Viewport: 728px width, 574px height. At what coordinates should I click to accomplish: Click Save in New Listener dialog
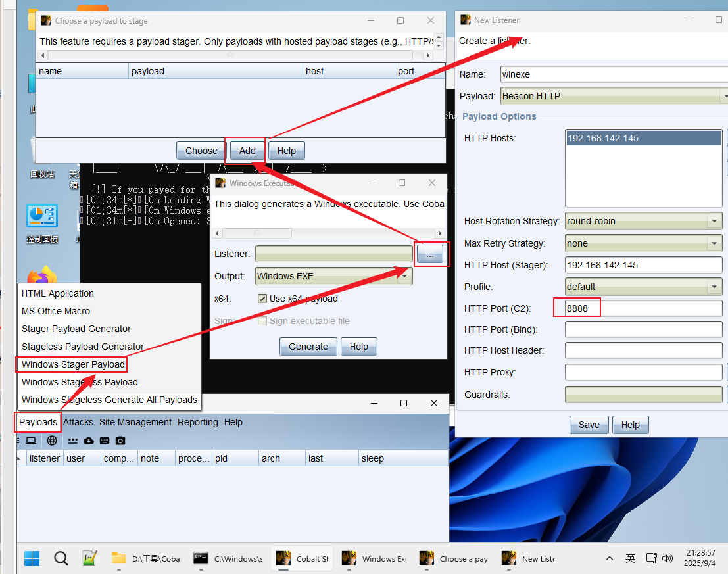pos(589,425)
